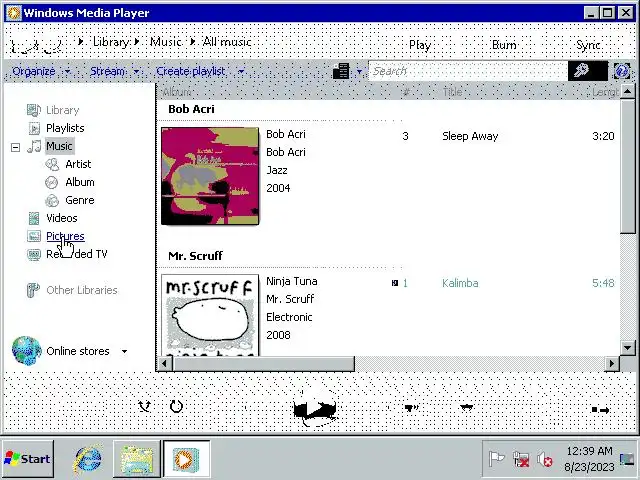Screen dimensions: 640x480
Task: Click the Pictures link in sidebar
Action: pos(65,236)
